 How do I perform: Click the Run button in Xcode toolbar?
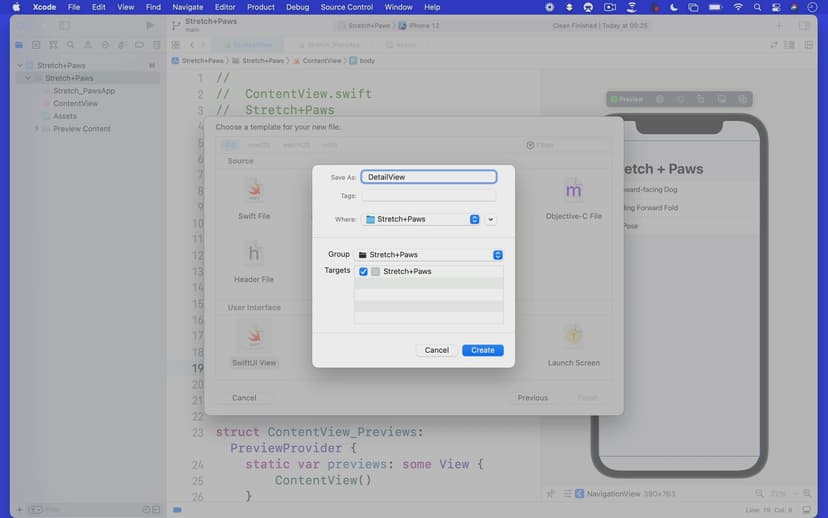[150, 25]
